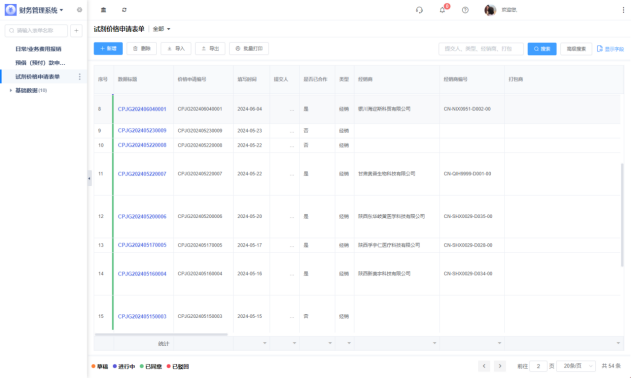Open record CPJG202405200006 link
Viewport: 632px width, 378px height.
pyautogui.click(x=142, y=216)
